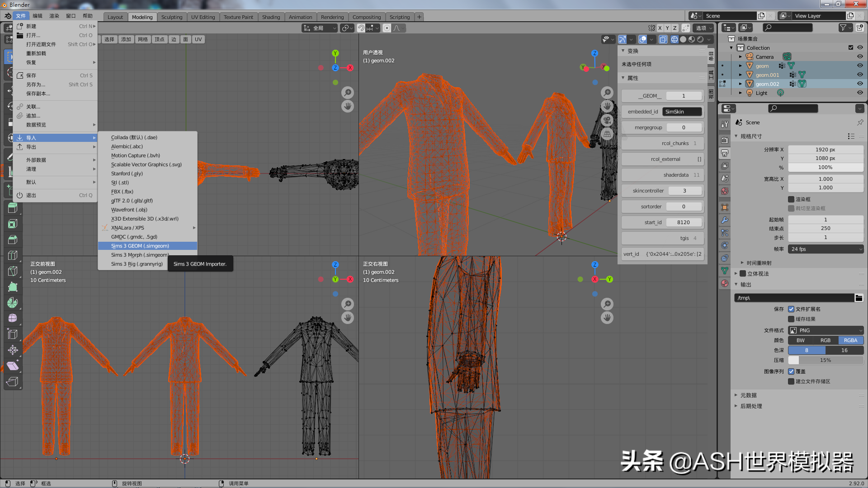Adjust the resolution percentage 100% slider
The width and height of the screenshot is (868, 488).
[826, 167]
